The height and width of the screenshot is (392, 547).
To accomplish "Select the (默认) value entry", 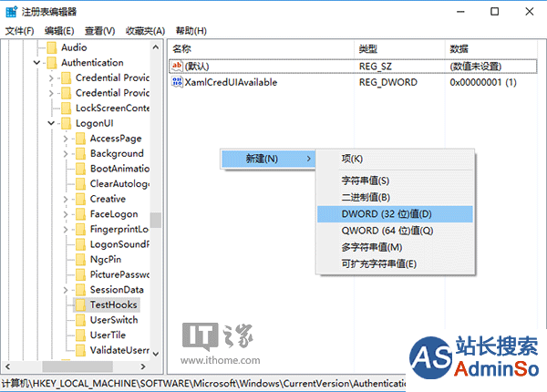I will 197,67.
